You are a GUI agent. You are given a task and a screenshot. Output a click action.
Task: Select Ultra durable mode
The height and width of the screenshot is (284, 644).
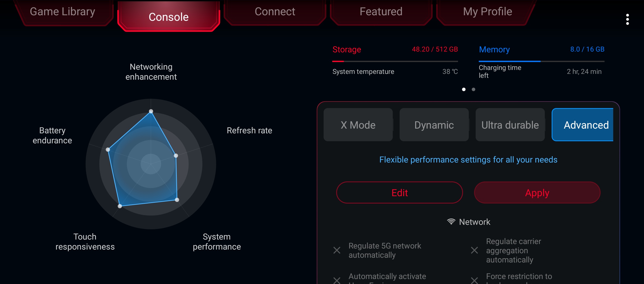coord(510,125)
